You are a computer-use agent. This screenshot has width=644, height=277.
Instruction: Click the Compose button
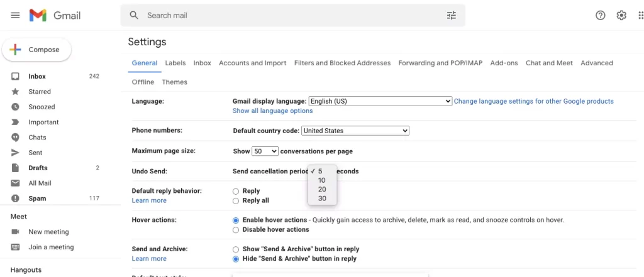[36, 50]
